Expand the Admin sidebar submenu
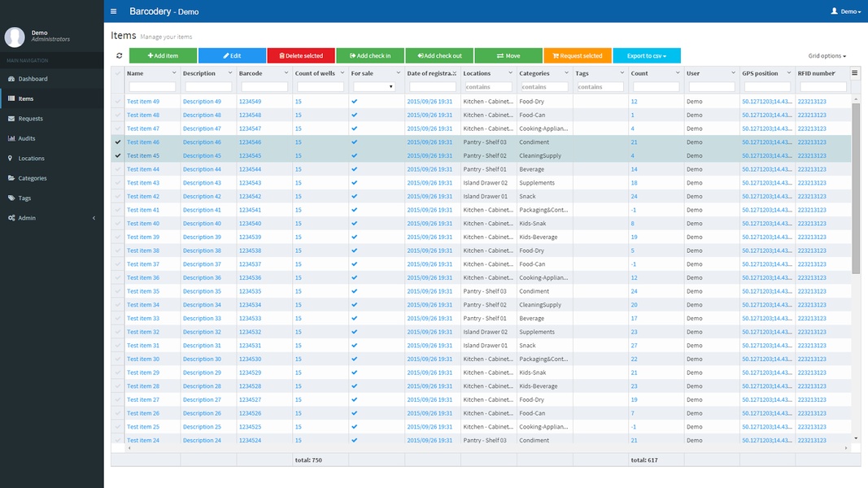Screen dimensions: 868x488 point(94,218)
